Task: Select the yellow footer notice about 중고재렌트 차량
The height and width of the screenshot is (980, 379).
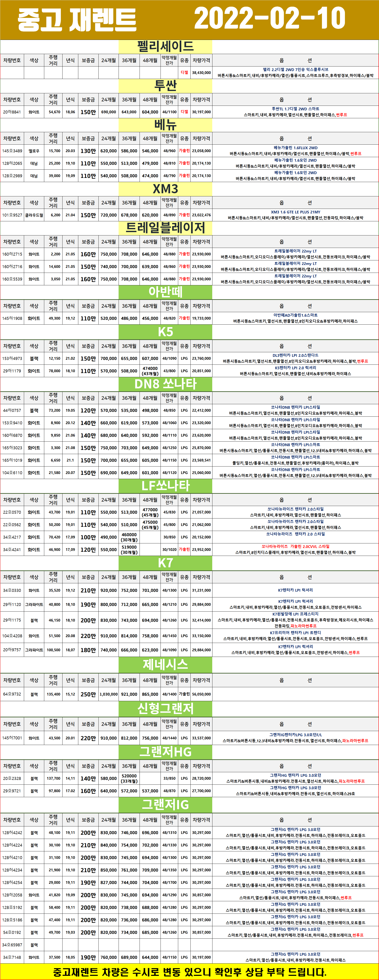Action: 189,972
